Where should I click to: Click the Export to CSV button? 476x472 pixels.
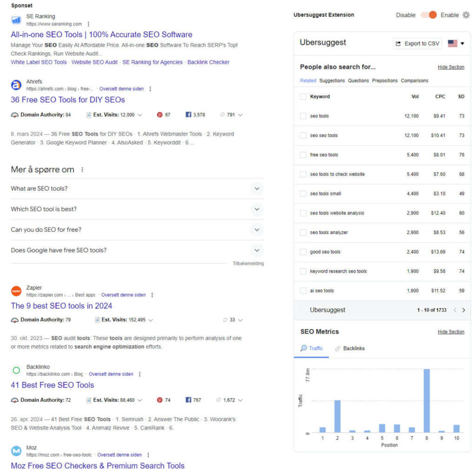[417, 44]
